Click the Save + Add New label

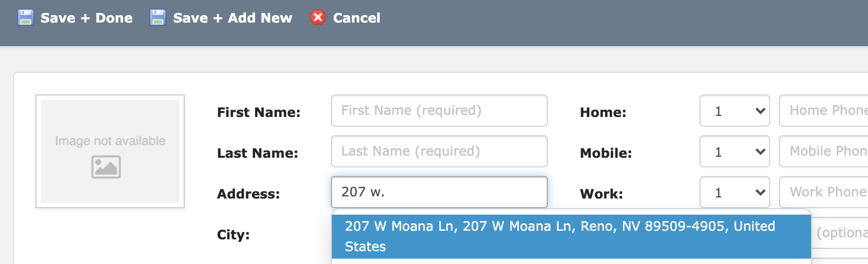tap(233, 18)
